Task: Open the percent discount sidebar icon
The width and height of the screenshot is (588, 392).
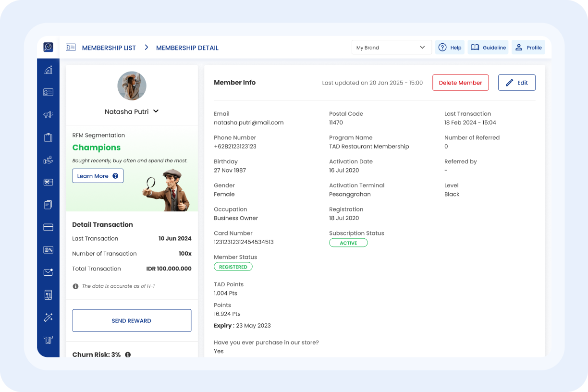Action: [x=48, y=250]
